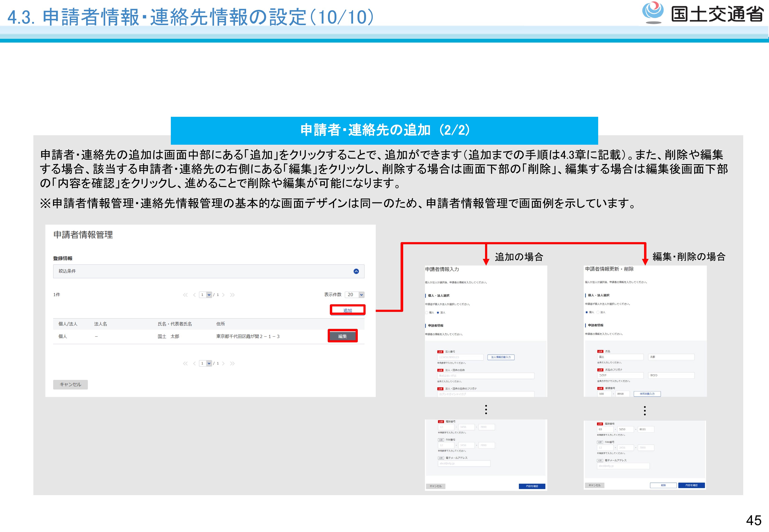
Task: Select 個人 radio in 申請者情報入力 form
Action: pyautogui.click(x=427, y=313)
